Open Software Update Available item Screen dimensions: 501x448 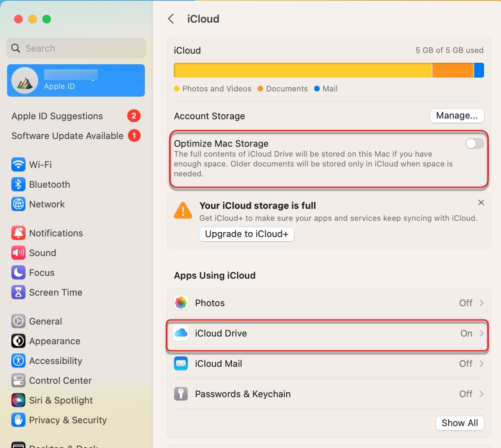(76, 136)
